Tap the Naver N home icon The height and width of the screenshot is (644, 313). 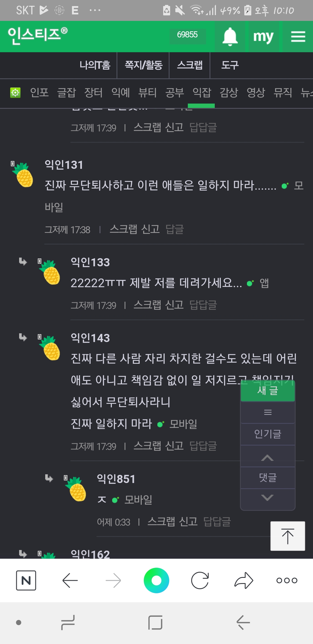(26, 580)
